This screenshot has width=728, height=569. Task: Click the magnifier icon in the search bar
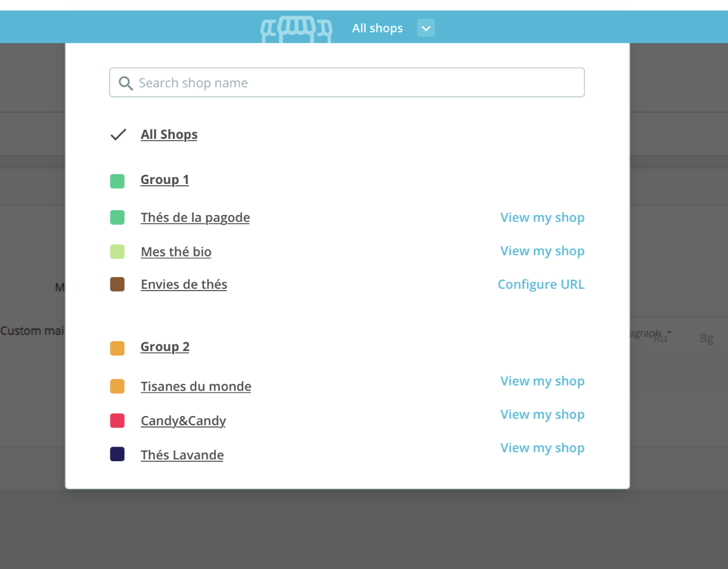point(126,82)
